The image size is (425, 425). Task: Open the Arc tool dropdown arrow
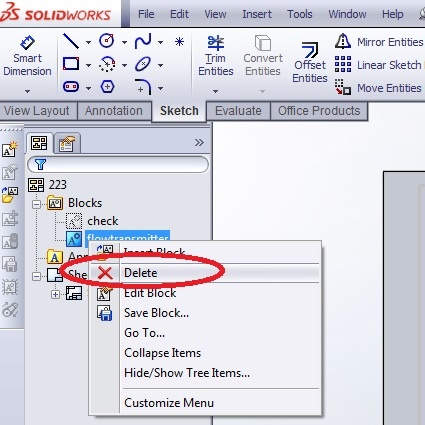click(124, 65)
